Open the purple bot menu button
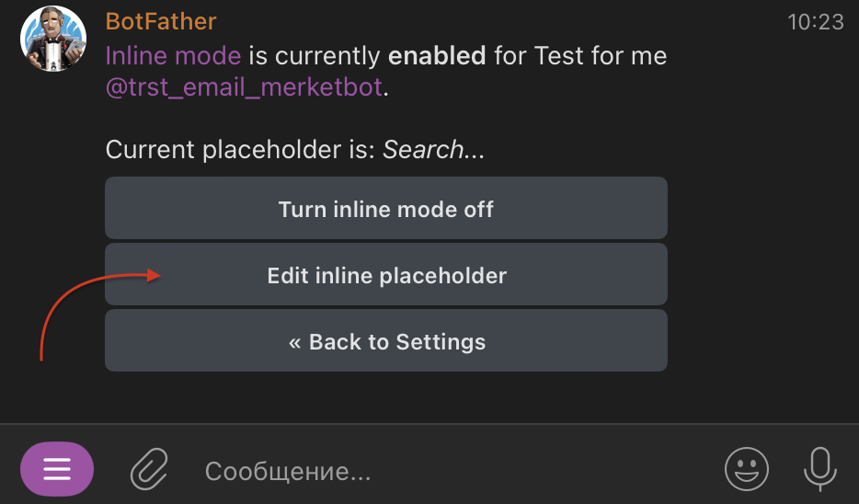This screenshot has height=504, width=859. coord(56,469)
